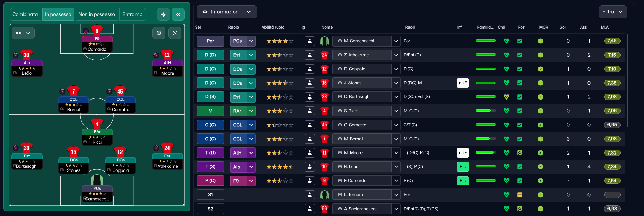This screenshot has width=644, height=216.
Task: Click green form checkmark for Athekame
Action: 520,55
